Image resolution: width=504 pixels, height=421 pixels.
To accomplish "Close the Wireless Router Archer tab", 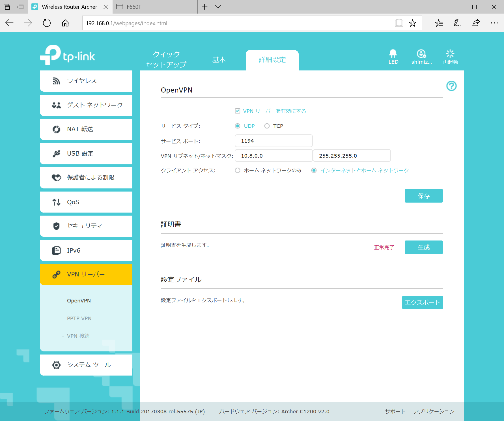I will coord(106,7).
